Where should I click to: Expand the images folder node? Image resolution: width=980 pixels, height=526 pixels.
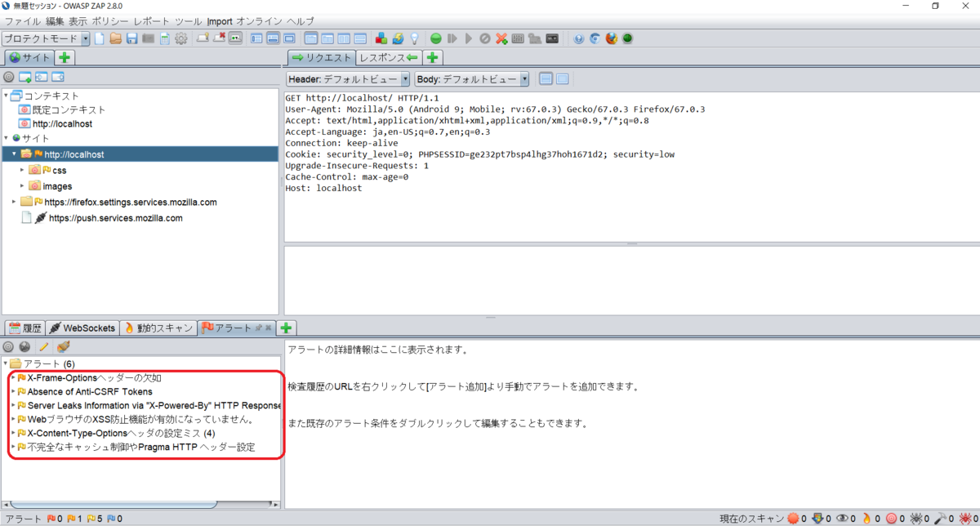[23, 186]
